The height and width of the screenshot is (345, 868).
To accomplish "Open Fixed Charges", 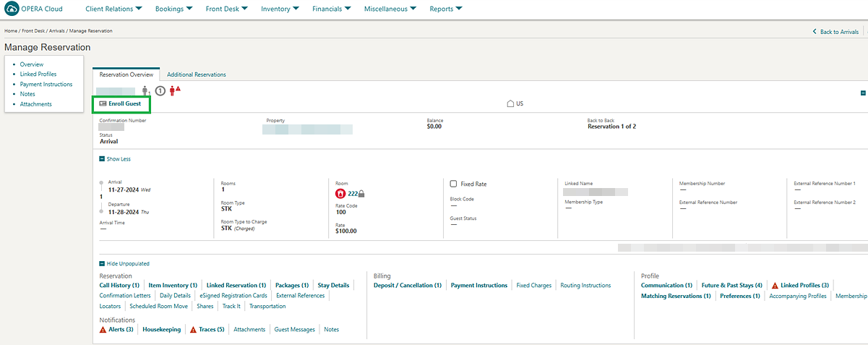I will click(x=534, y=285).
